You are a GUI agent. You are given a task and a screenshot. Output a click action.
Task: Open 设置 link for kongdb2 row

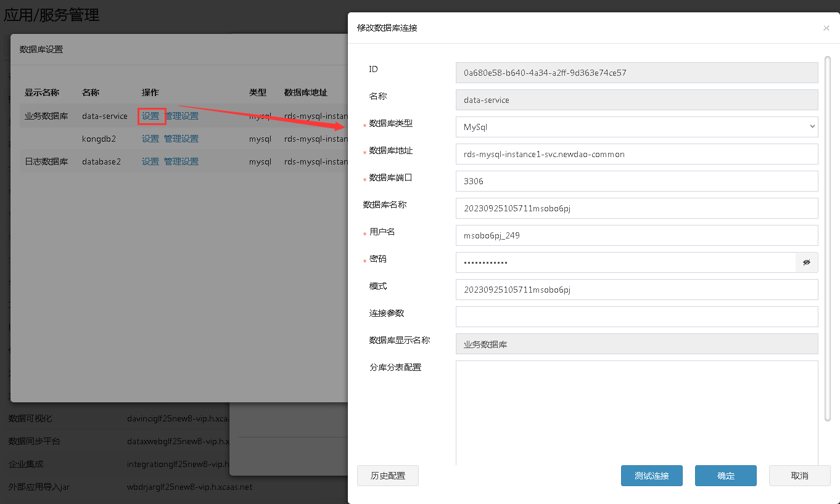pyautogui.click(x=150, y=139)
